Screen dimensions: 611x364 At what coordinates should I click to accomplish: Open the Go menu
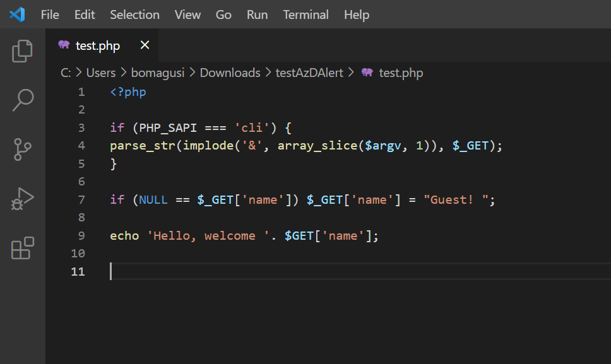(223, 15)
